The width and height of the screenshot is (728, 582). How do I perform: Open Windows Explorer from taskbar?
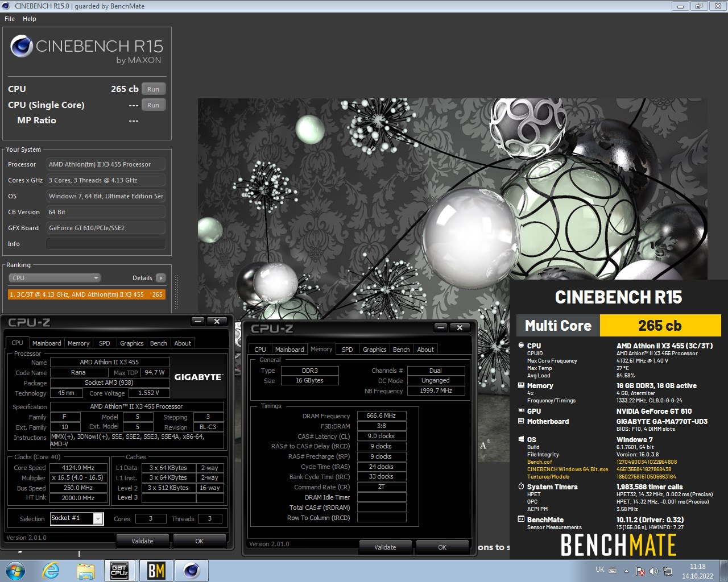[x=86, y=571]
